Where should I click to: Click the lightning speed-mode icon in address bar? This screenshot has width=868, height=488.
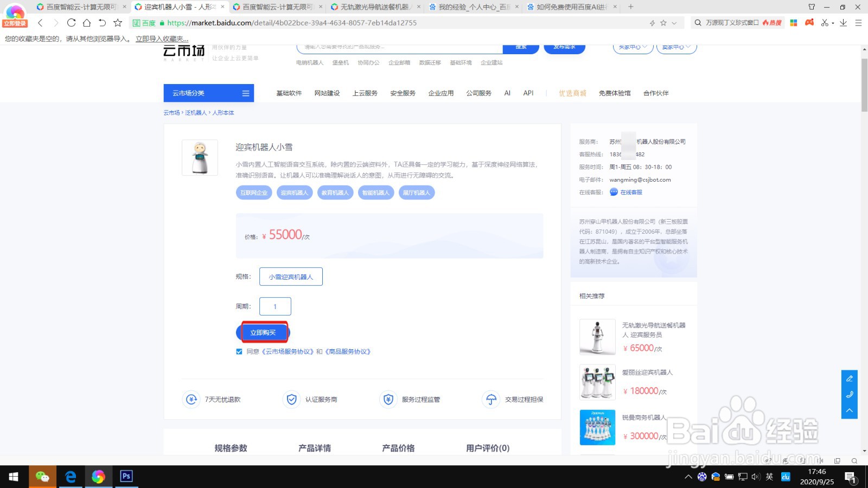click(x=652, y=23)
